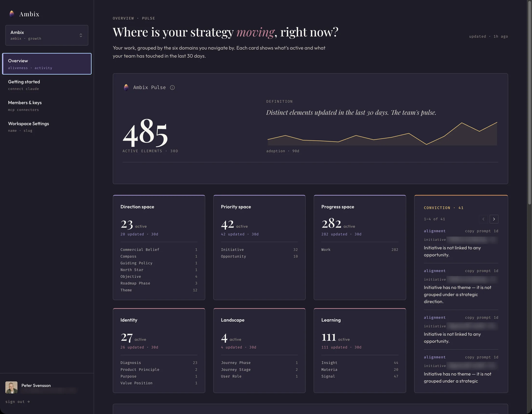Image resolution: width=532 pixels, height=414 pixels.
Task: Click the workspace switcher chevron arrows
Action: (x=81, y=35)
